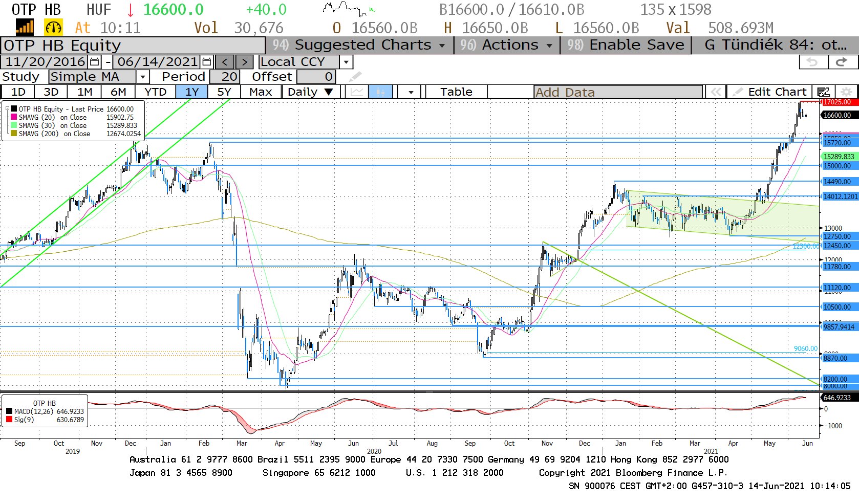Click the 12750.00 level axis label

pos(839,236)
